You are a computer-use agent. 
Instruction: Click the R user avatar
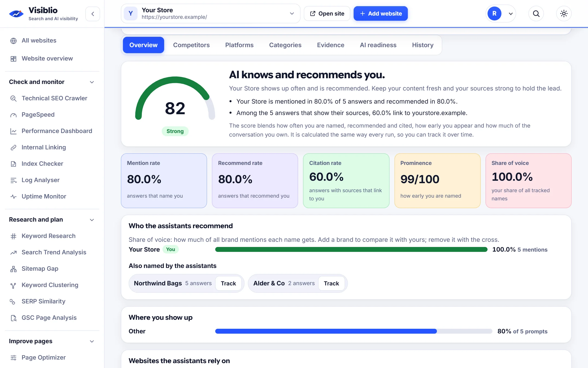[494, 14]
